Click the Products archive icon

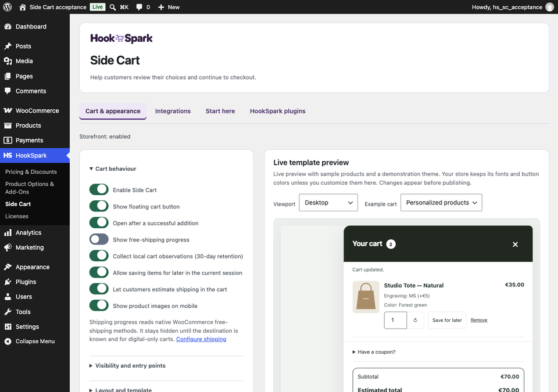click(x=8, y=125)
